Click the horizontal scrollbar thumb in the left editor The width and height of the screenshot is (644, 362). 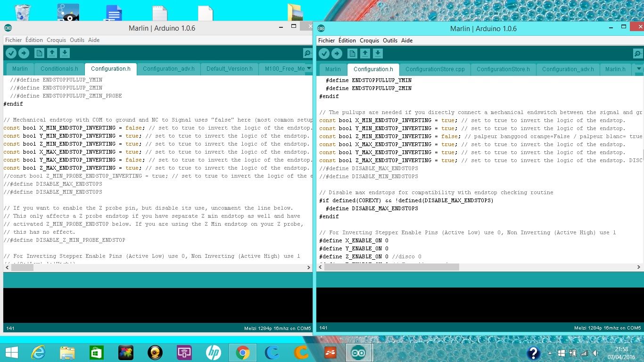point(22,267)
